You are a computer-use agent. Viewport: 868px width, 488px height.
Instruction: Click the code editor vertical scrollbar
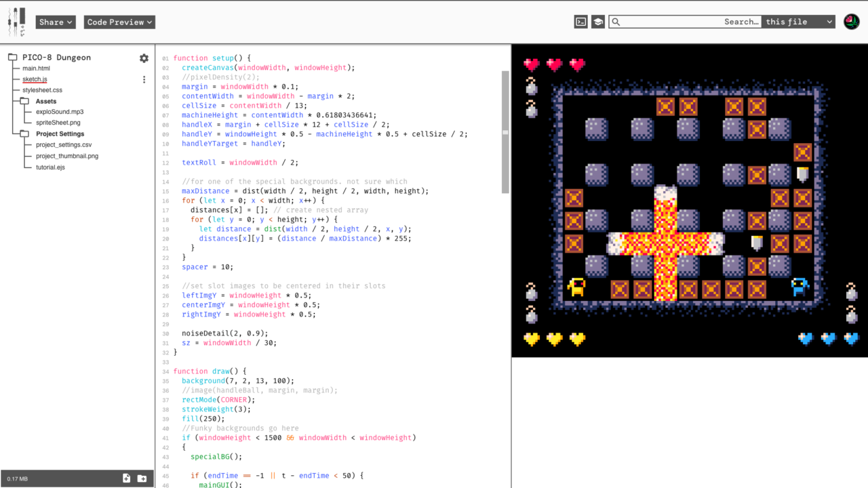click(505, 132)
